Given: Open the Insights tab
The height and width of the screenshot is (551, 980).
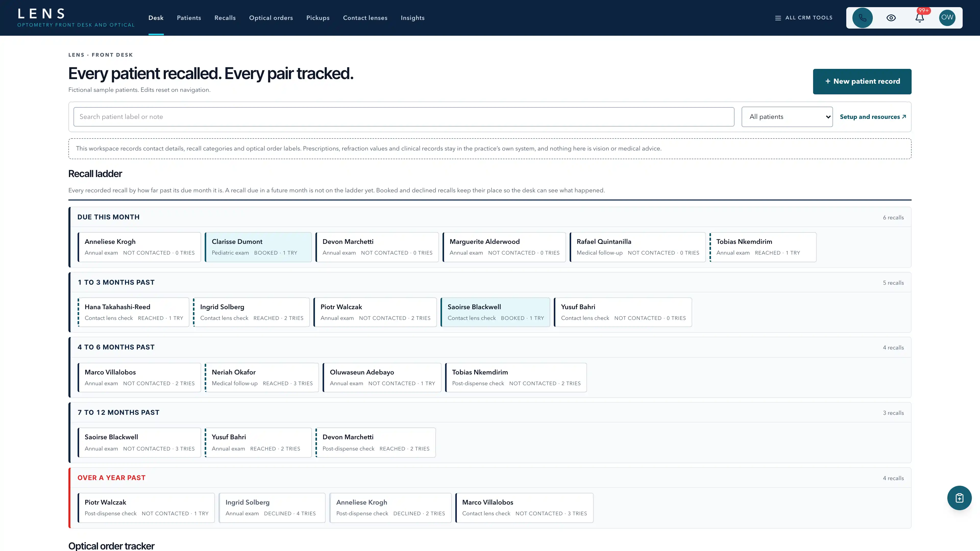Looking at the screenshot, I should point(412,18).
